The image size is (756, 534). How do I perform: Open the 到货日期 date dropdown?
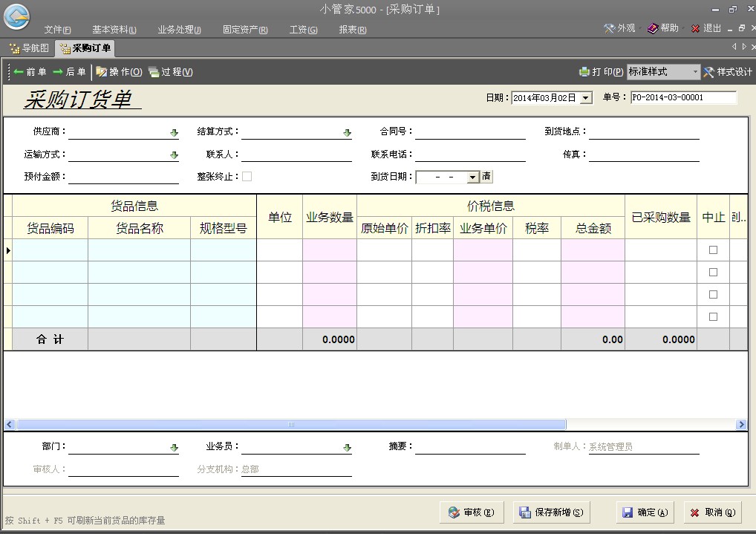point(473,177)
